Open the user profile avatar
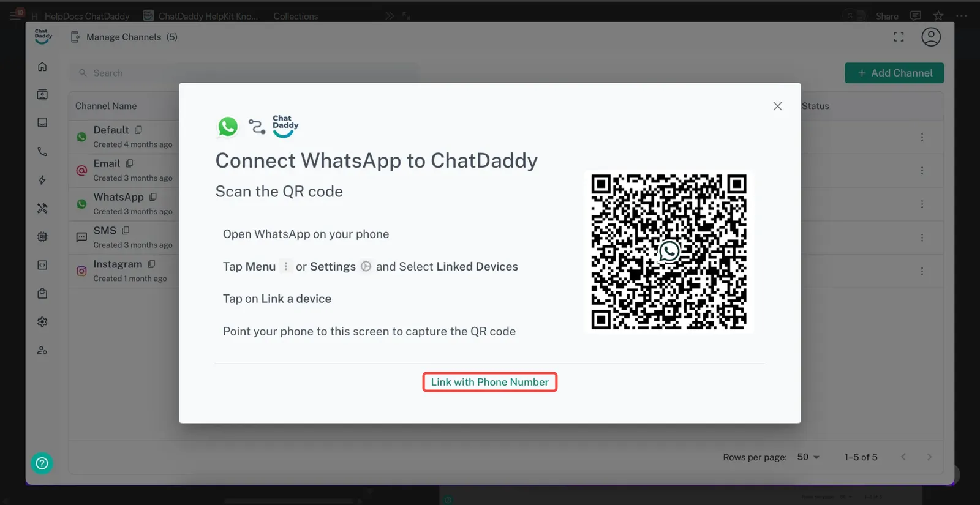Screen dimensions: 980x505 click(x=930, y=37)
